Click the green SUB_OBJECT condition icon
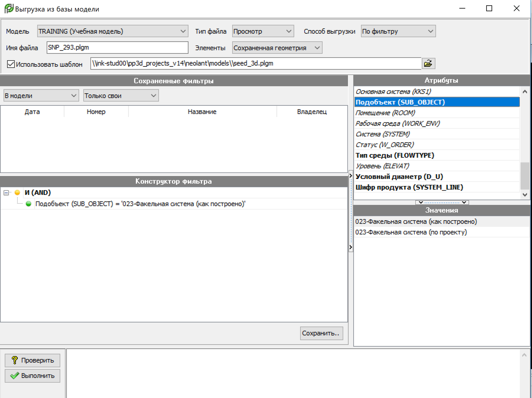Screen dimensions: 532x398 click(x=29, y=204)
